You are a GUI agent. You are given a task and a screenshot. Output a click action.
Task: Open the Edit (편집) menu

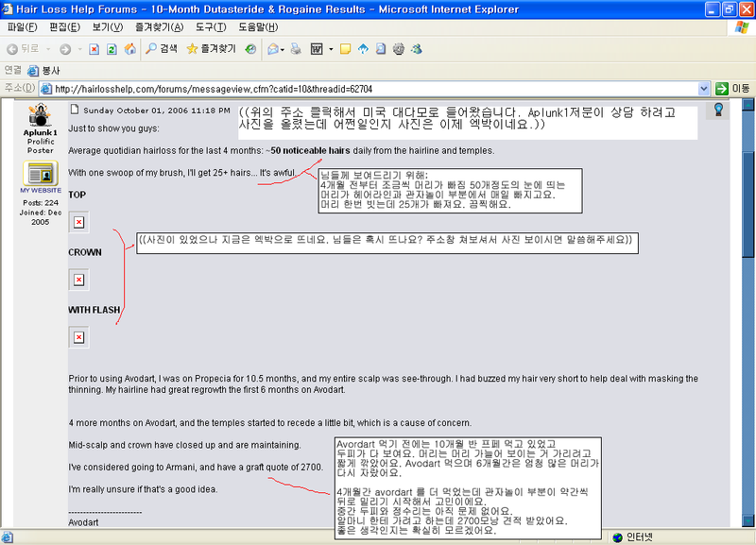[x=64, y=27]
